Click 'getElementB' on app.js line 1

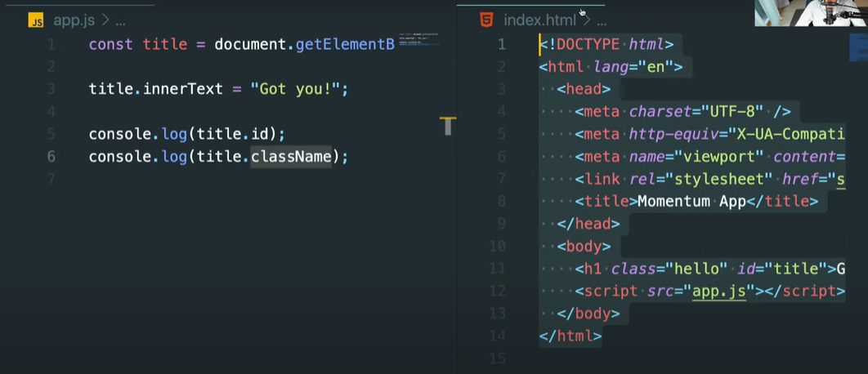tap(345, 44)
